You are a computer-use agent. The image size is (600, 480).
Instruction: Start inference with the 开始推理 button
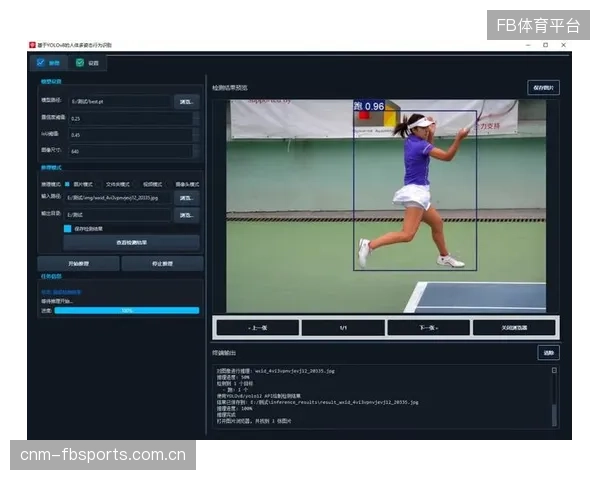78,264
